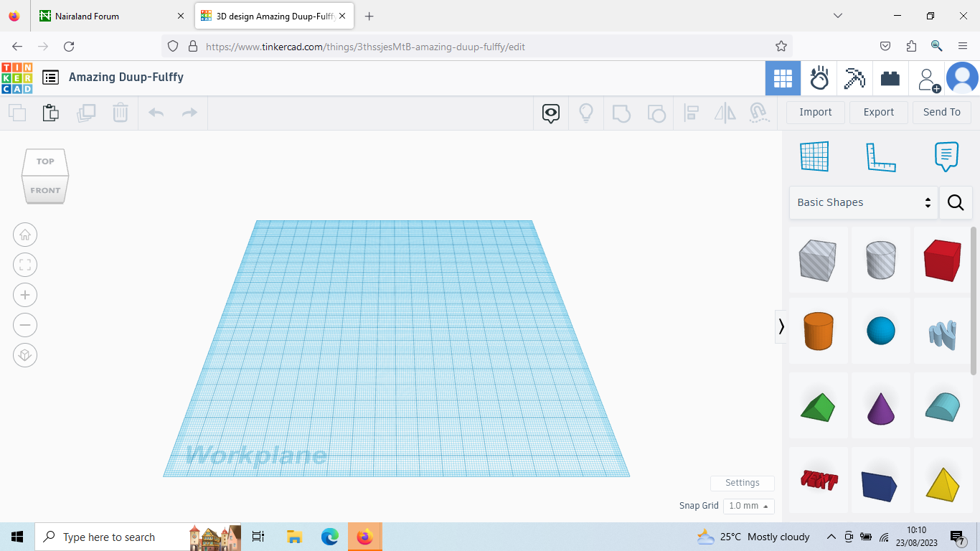
Task: Open the shape search
Action: (x=956, y=202)
